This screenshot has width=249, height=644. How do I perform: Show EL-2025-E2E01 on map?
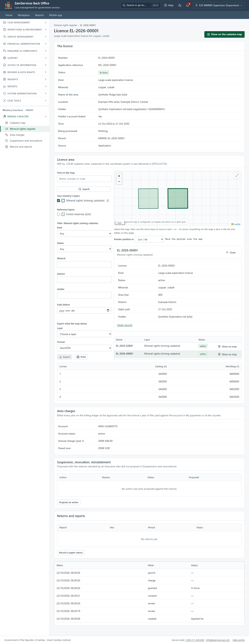point(227,347)
